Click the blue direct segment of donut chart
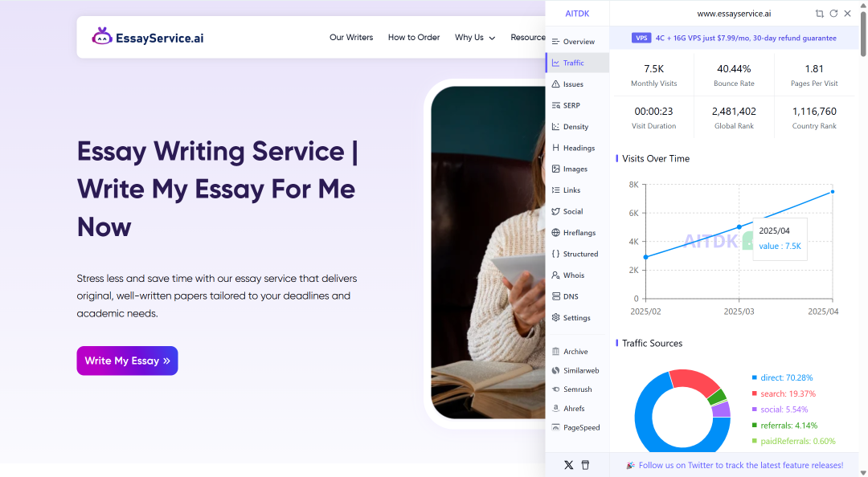This screenshot has height=477, width=868. pos(644,421)
